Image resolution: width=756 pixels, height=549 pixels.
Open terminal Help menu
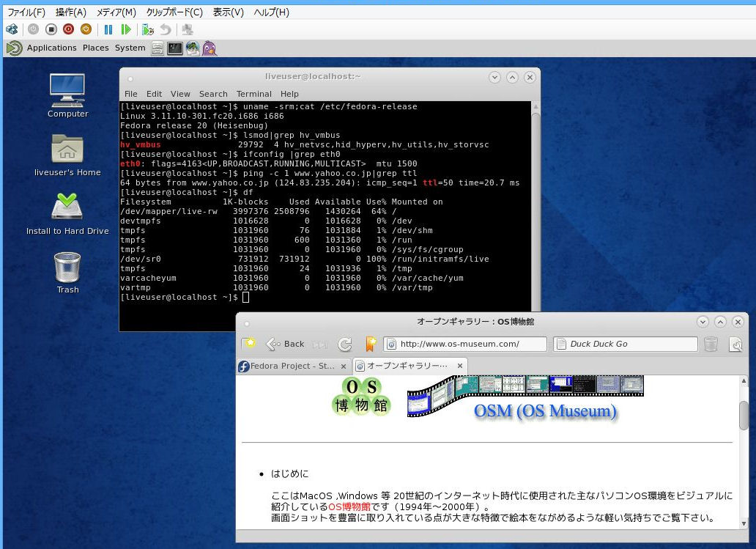[289, 94]
